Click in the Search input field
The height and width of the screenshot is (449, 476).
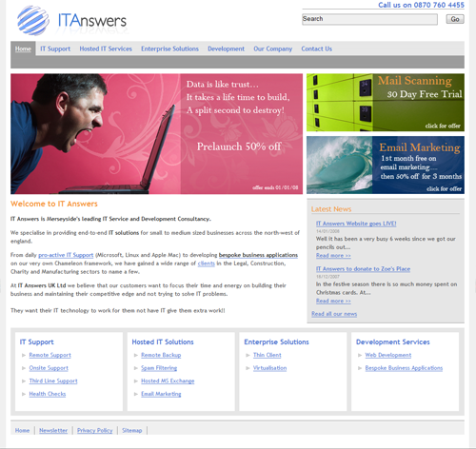[x=369, y=19]
